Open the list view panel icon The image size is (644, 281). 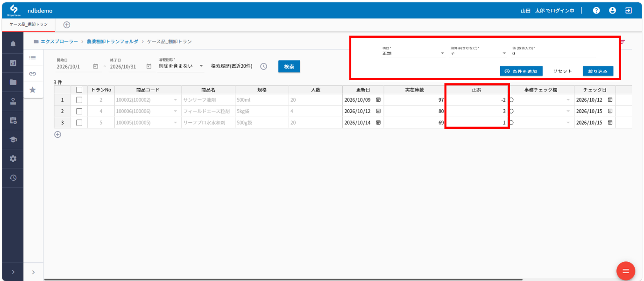pyautogui.click(x=33, y=58)
